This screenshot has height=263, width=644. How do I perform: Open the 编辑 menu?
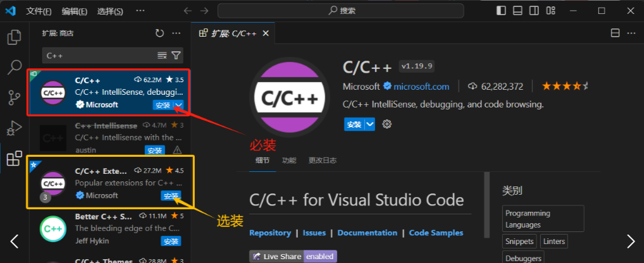[x=75, y=11]
